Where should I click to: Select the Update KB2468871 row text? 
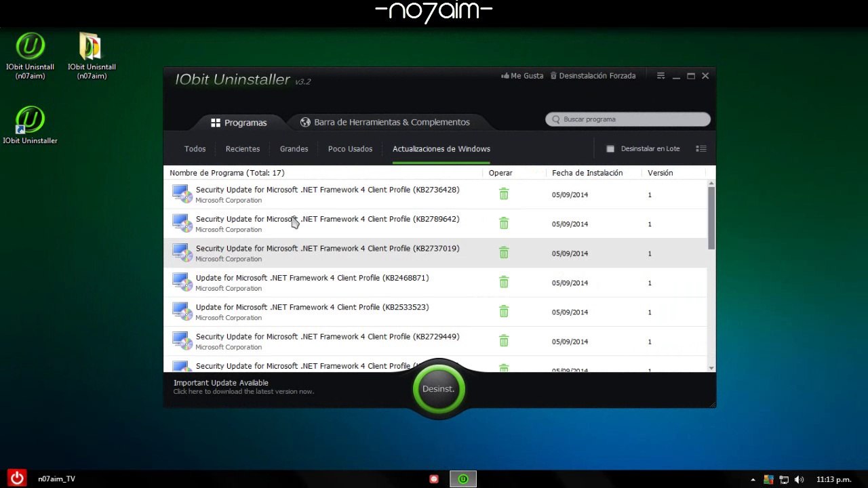click(313, 278)
